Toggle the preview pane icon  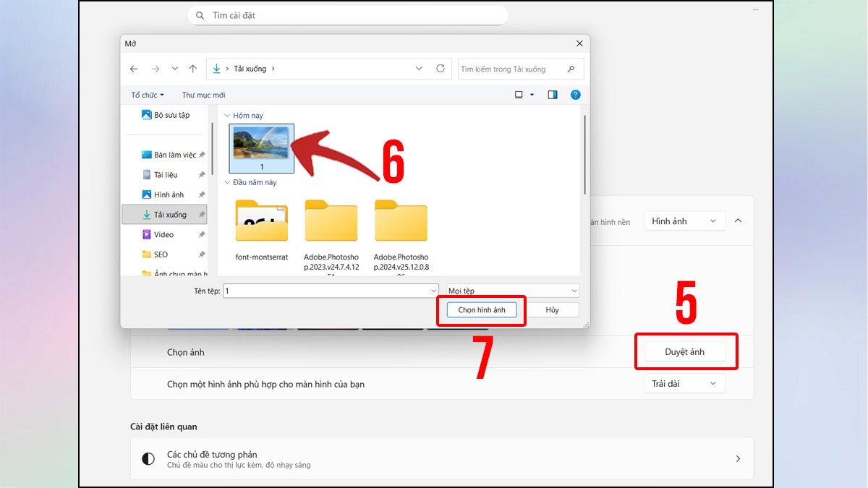pos(553,95)
